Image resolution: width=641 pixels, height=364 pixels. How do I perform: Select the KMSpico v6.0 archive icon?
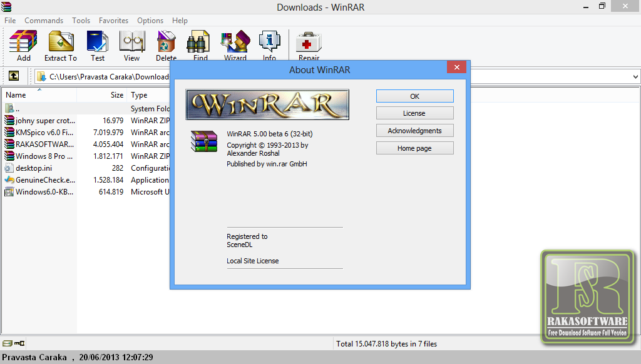click(9, 132)
